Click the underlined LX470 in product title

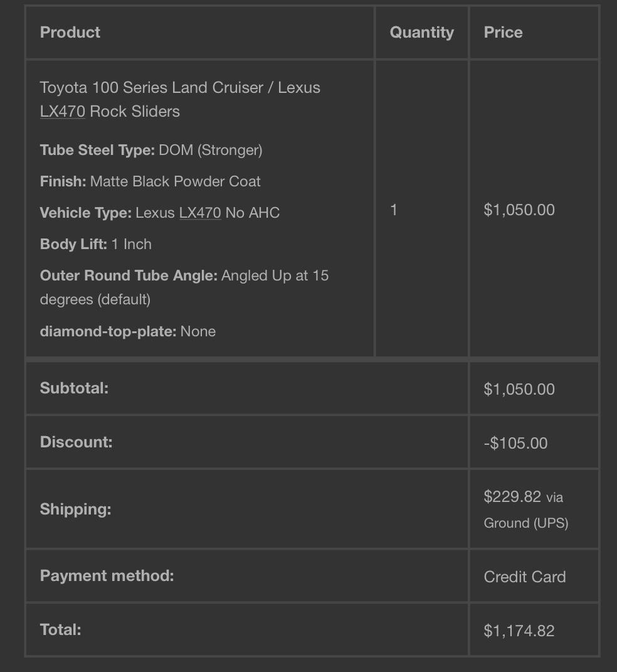[63, 112]
